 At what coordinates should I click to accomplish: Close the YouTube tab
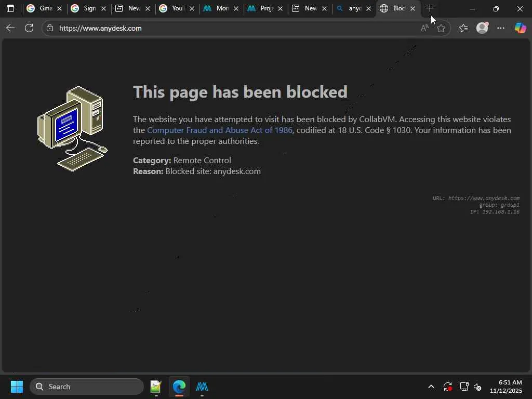click(x=192, y=8)
